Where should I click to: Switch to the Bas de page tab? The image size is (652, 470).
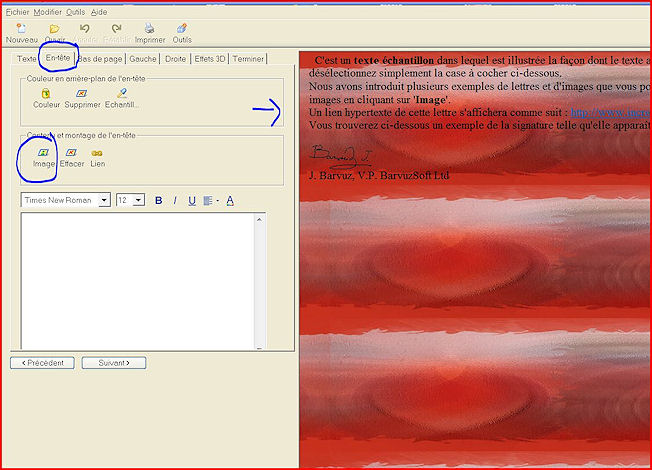tap(100, 59)
